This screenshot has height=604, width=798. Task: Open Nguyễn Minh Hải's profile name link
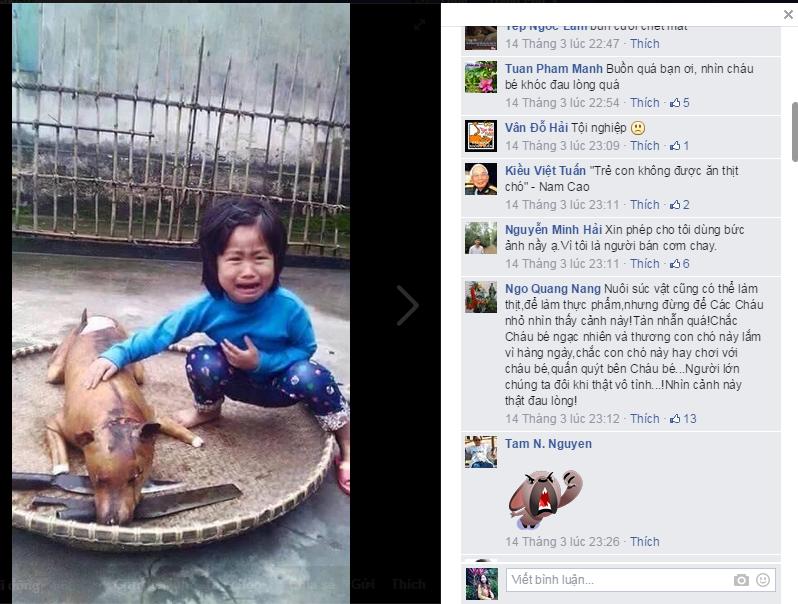coord(553,230)
